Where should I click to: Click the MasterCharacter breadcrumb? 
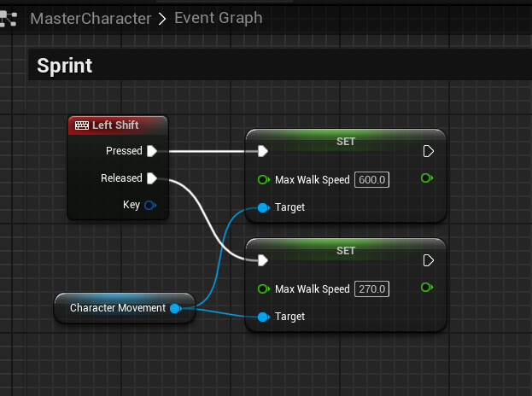coord(91,18)
